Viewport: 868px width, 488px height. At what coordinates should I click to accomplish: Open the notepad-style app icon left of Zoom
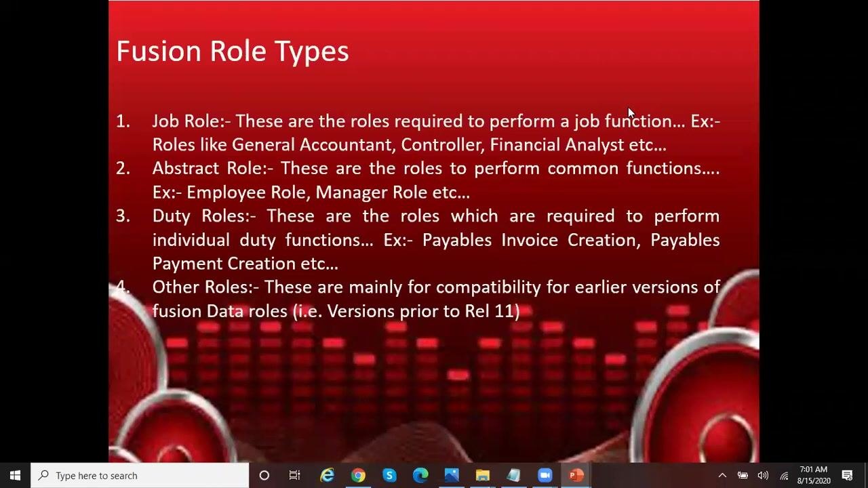pos(514,476)
